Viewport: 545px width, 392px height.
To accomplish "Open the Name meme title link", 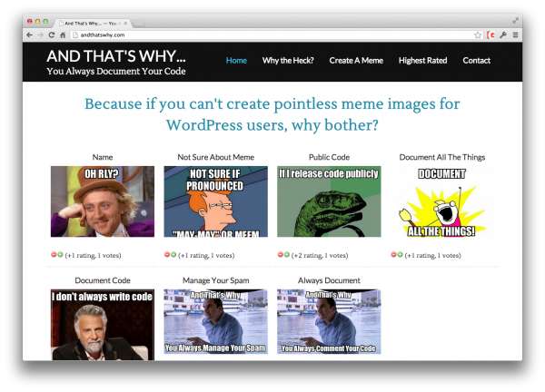I will coord(103,157).
